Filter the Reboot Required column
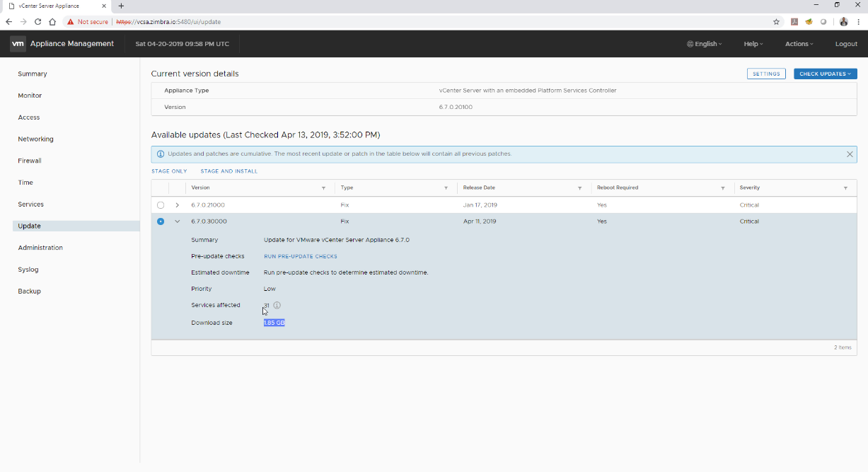Screen dimensions: 868x472 [x=723, y=188]
